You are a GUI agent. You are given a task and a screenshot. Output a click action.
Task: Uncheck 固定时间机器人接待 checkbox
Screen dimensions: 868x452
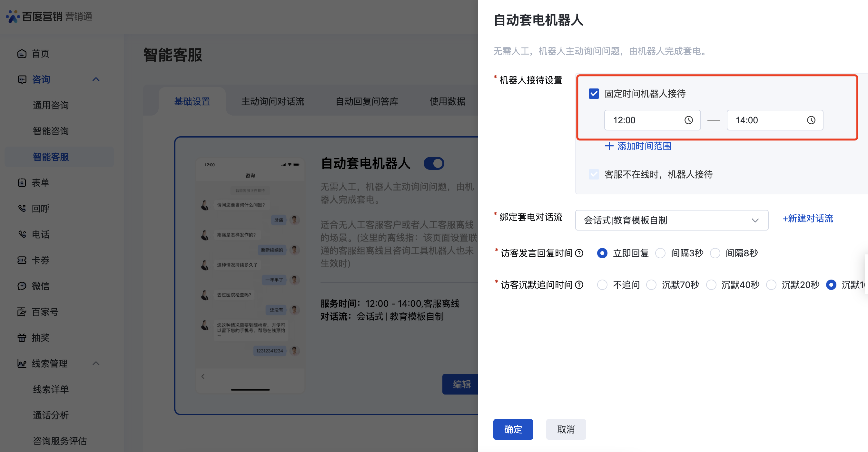pyautogui.click(x=594, y=93)
